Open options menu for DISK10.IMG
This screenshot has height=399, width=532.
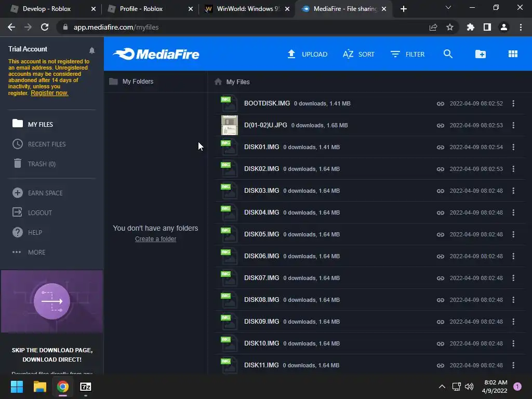coord(513,343)
